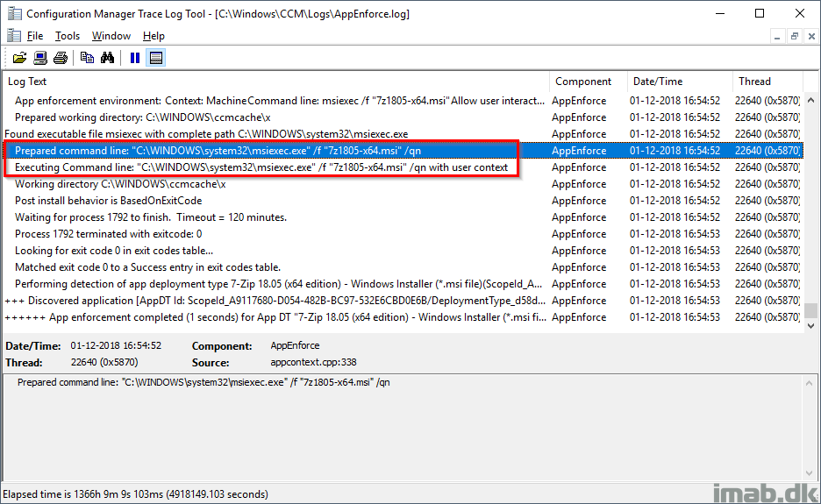Sort by the Component column header
Screen dimensions: 821x504
pos(588,82)
